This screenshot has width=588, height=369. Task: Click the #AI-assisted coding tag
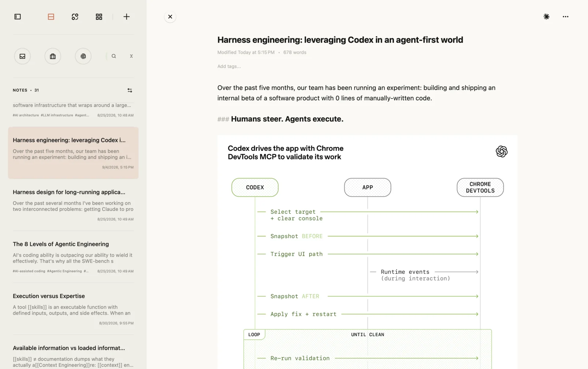pos(29,271)
